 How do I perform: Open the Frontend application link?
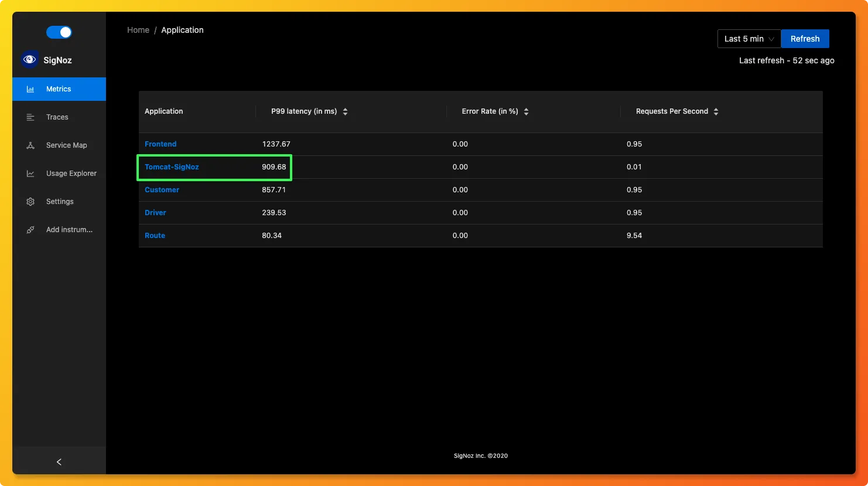tap(160, 144)
